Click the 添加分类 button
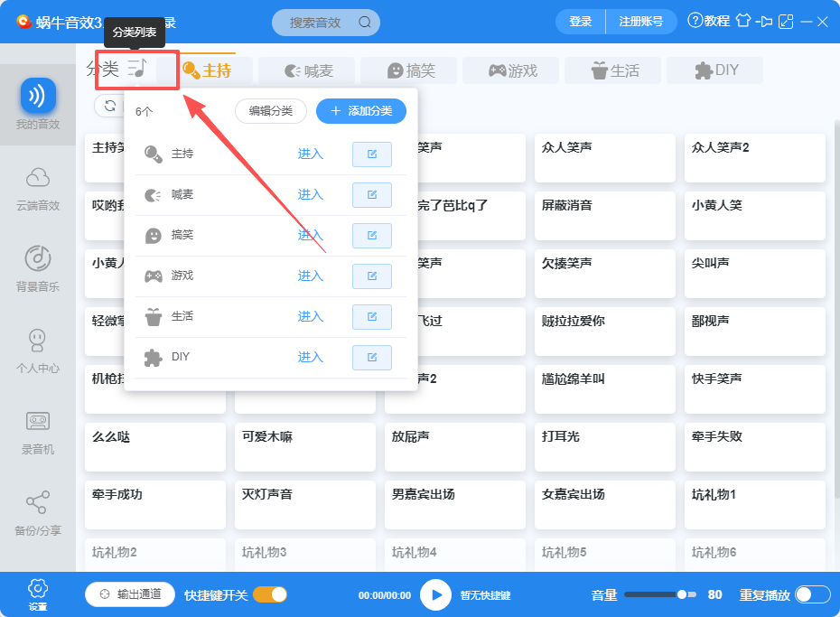This screenshot has height=617, width=840. (361, 111)
